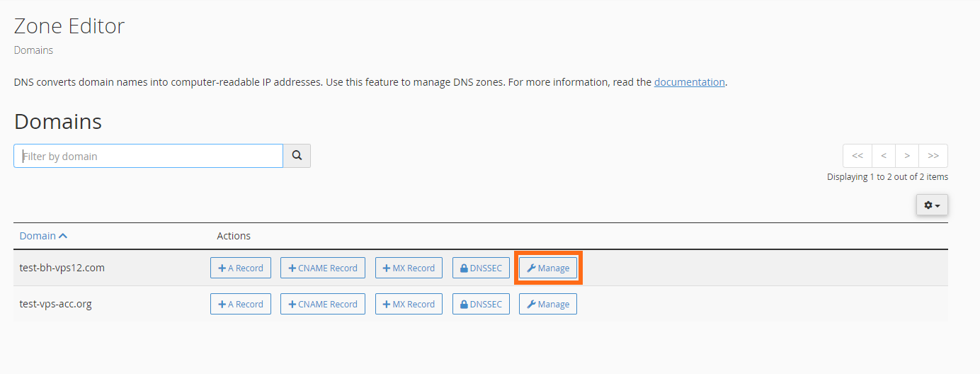This screenshot has height=374, width=980.
Task: Go to first page with << button
Action: point(857,156)
